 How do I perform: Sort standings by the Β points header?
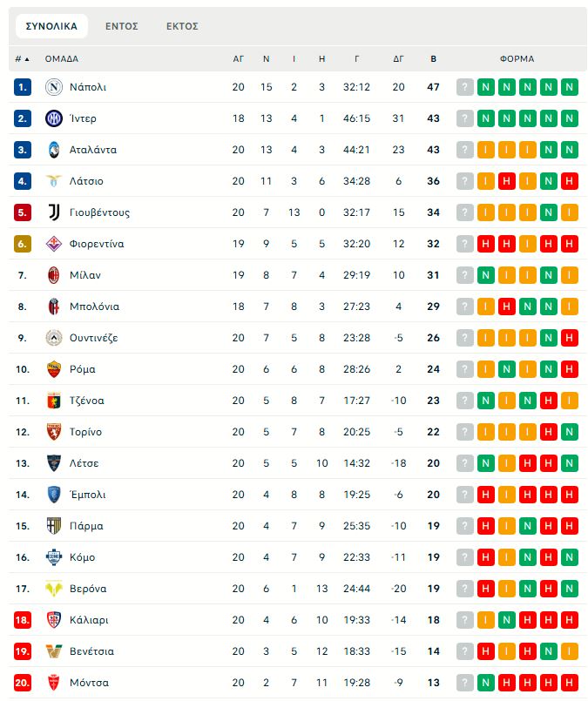tap(434, 59)
